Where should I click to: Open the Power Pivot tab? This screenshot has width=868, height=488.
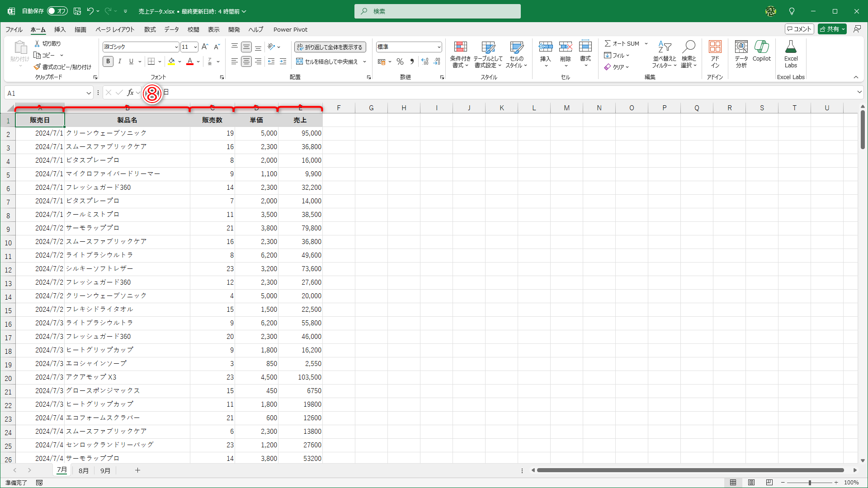pyautogui.click(x=290, y=29)
